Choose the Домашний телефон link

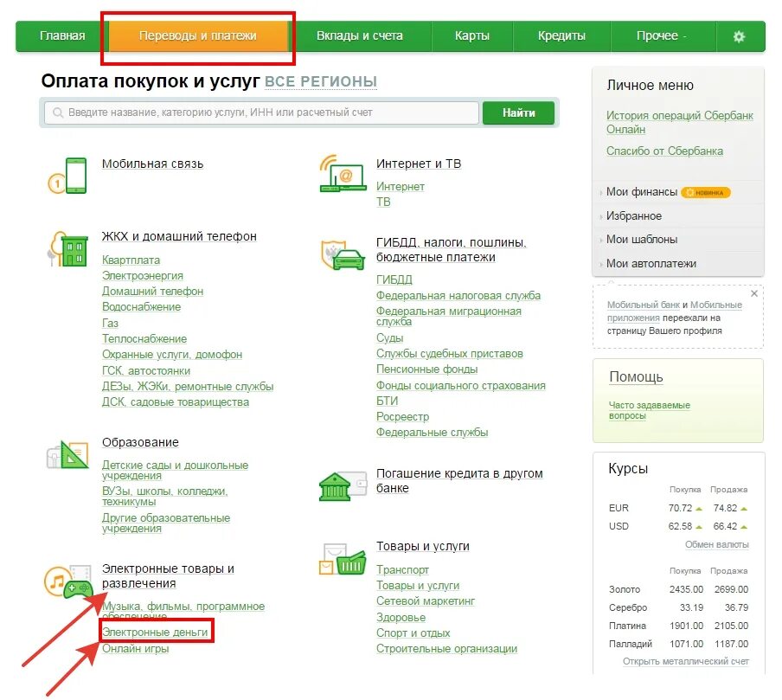152,292
